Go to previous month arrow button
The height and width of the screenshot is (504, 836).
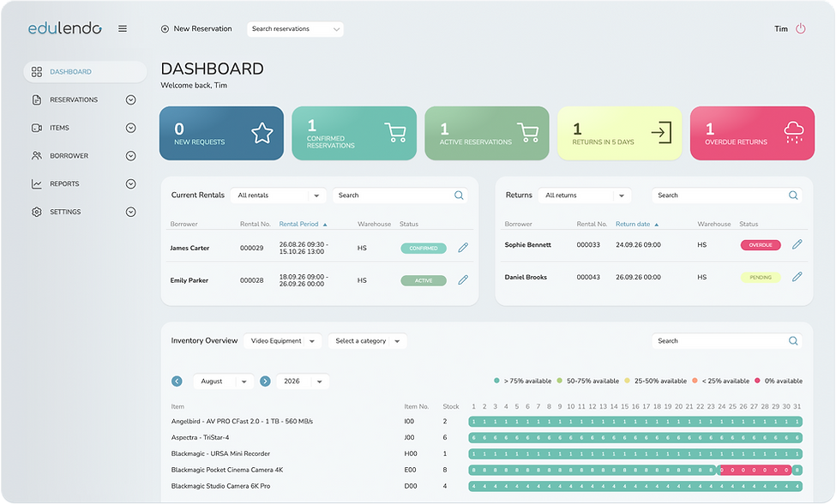click(x=177, y=381)
